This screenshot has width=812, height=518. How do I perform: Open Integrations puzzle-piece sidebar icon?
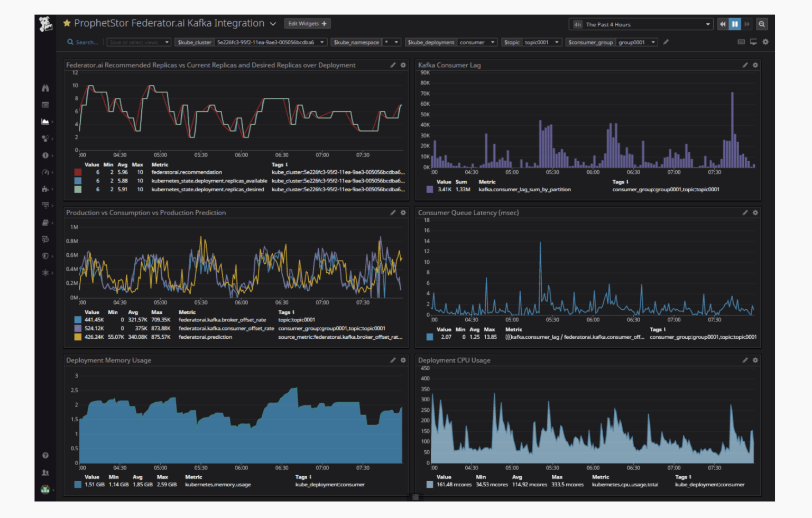click(x=45, y=189)
